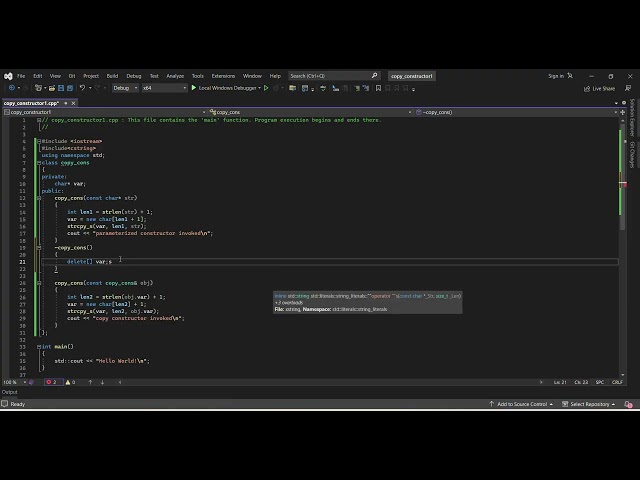Undo the last edit with Undo icon
640x480 pixels.
82,88
